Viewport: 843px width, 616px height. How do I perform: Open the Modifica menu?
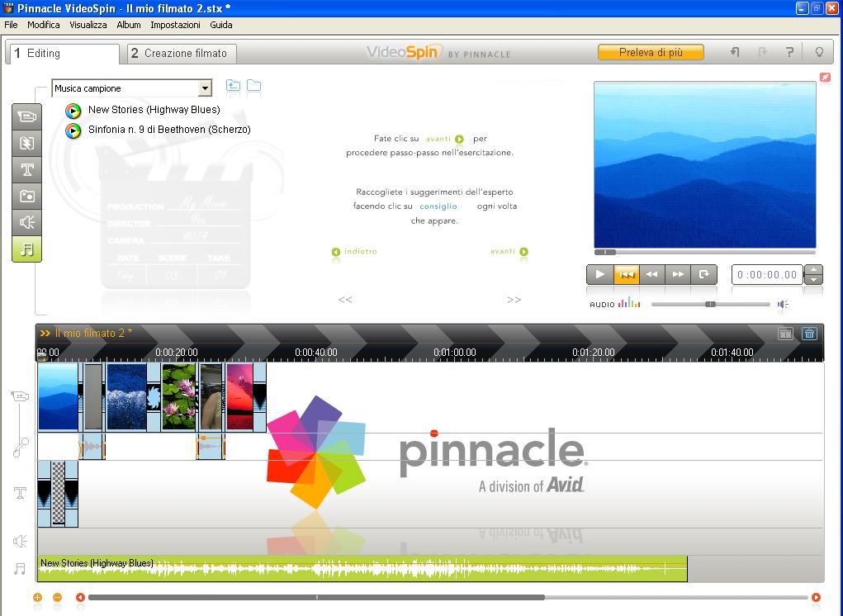click(x=44, y=25)
